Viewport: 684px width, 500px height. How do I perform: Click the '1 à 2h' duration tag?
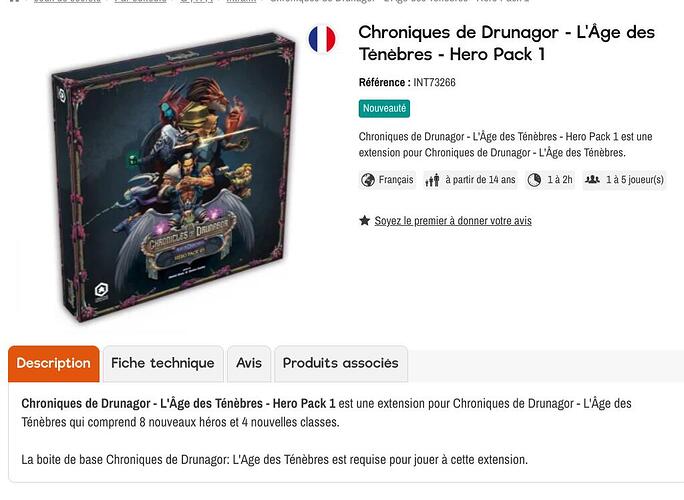[x=550, y=180]
